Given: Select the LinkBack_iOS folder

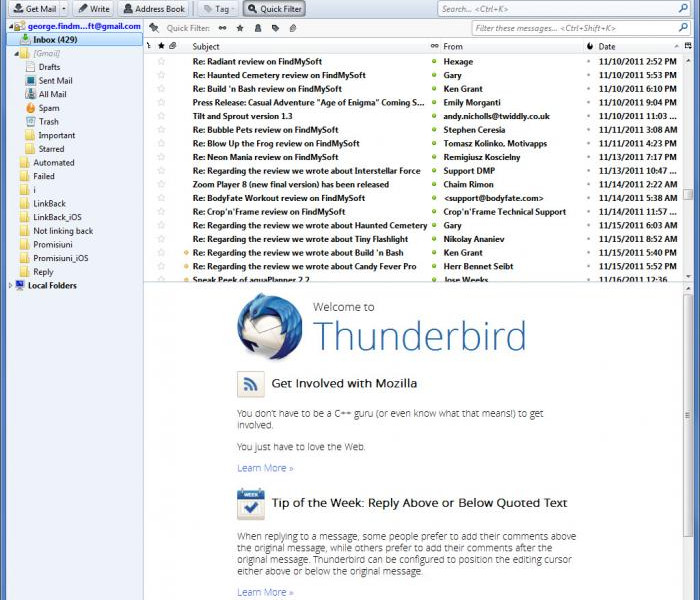Looking at the screenshot, I should pyautogui.click(x=57, y=217).
